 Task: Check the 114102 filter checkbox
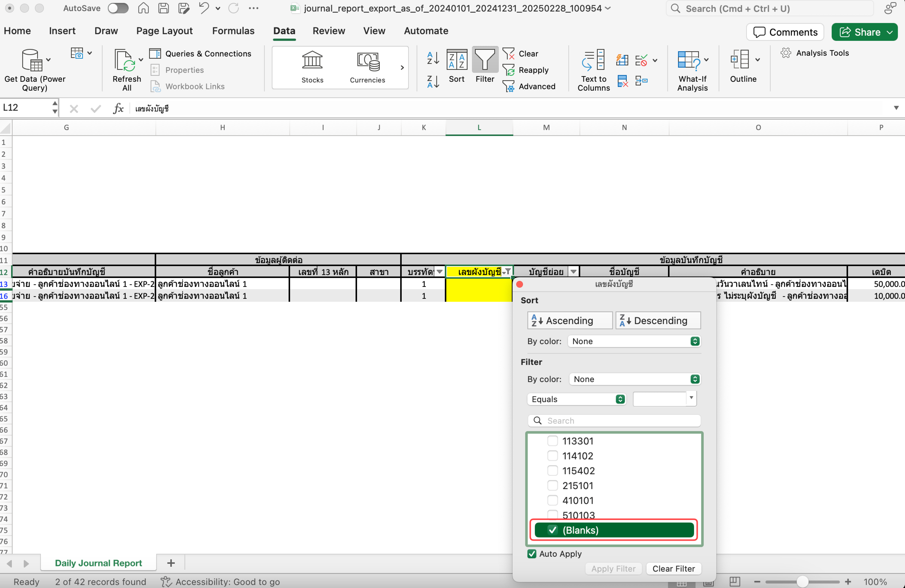pos(552,455)
